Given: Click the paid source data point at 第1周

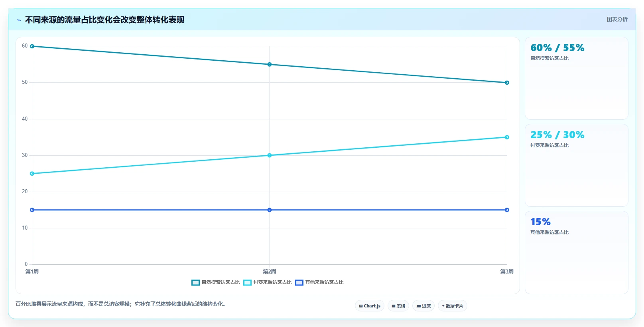Looking at the screenshot, I should click(32, 174).
